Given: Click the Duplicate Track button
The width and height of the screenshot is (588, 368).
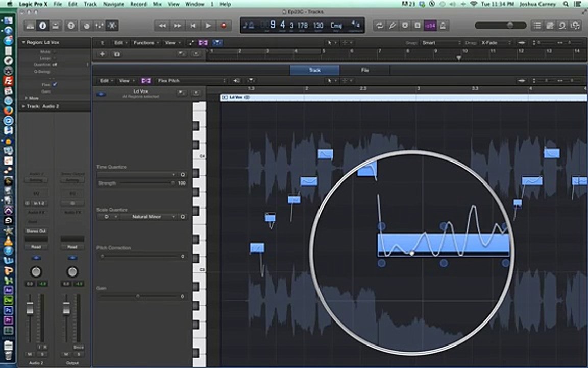Looking at the screenshot, I should (x=116, y=54).
